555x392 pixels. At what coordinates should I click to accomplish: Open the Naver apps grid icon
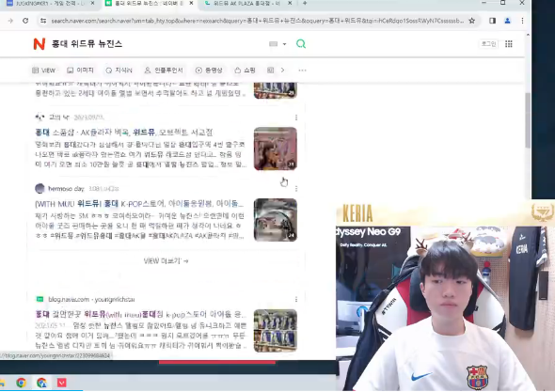click(x=509, y=44)
